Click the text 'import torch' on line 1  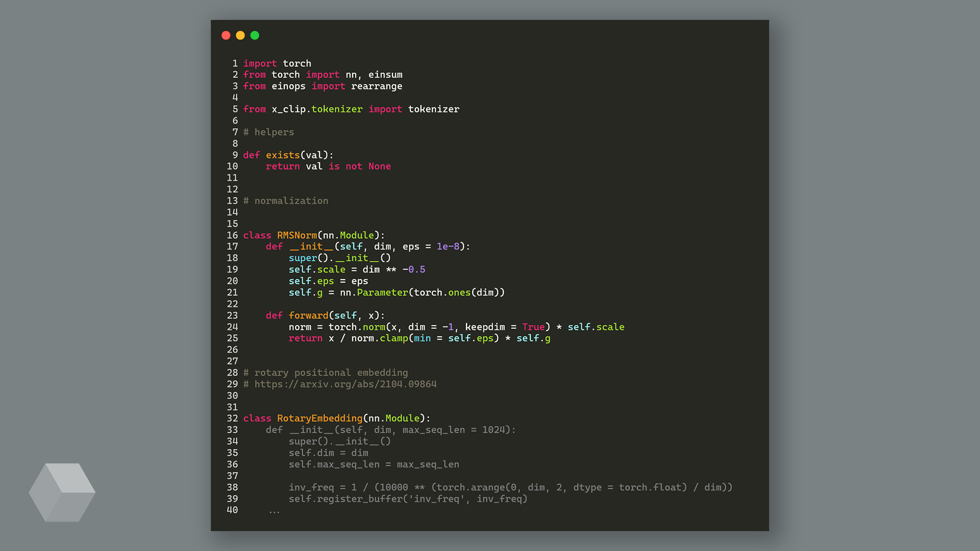tap(277, 63)
